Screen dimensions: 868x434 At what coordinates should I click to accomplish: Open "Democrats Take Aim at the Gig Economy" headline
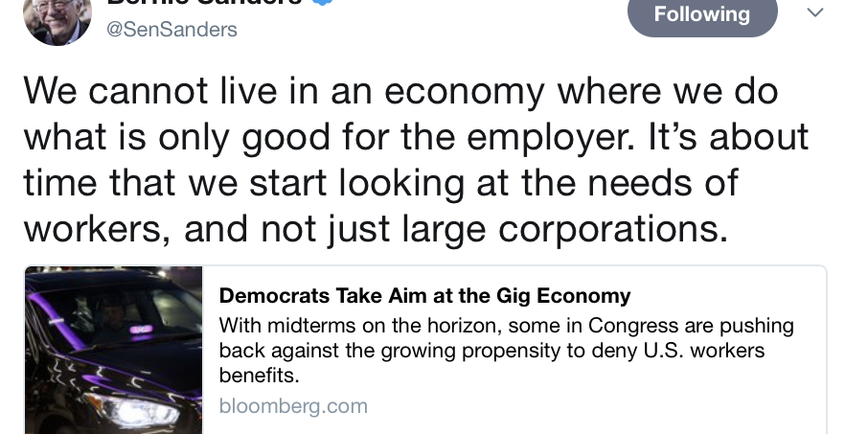424,295
